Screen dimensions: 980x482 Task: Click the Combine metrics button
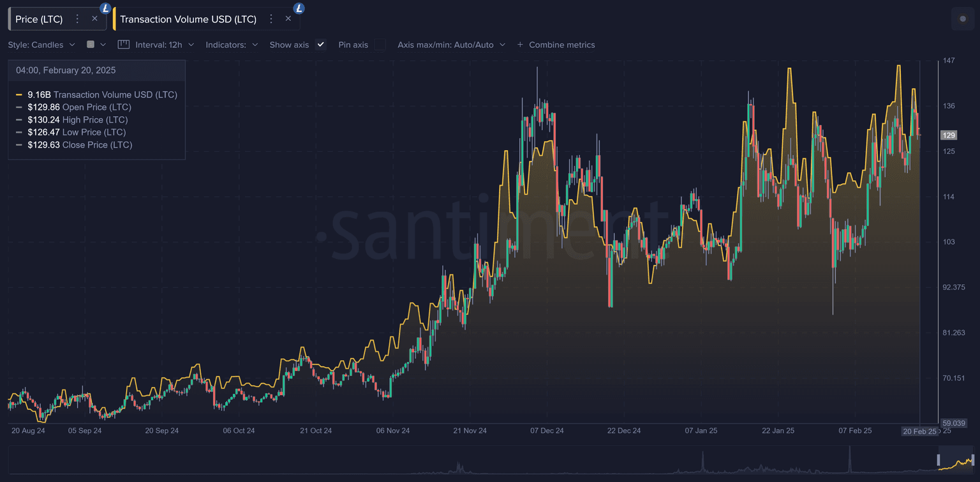(561, 45)
